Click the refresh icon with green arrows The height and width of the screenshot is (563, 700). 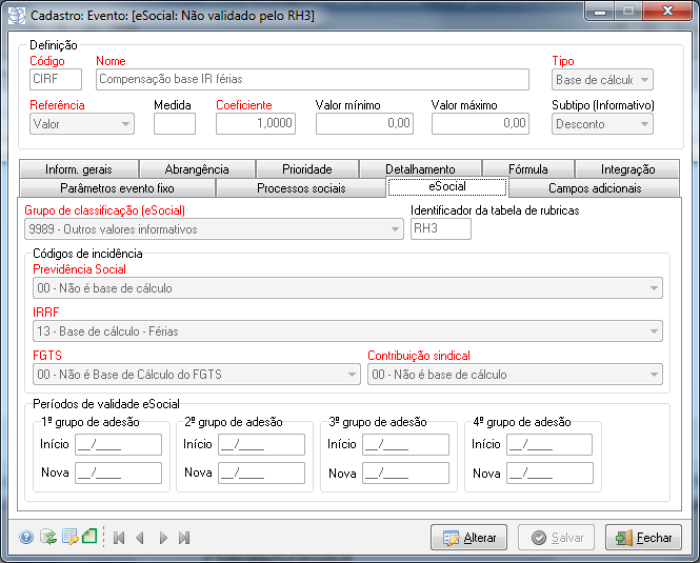47,537
